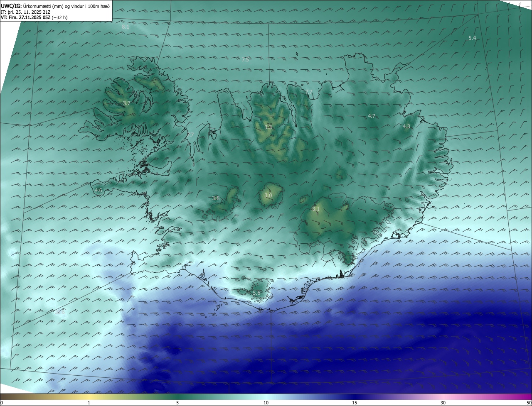
Task: Click the faint 10.6 value label
Action: (x=59, y=312)
